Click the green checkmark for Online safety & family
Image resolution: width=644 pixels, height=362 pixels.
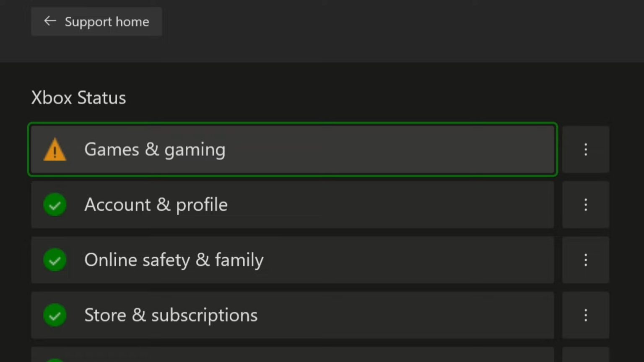pyautogui.click(x=55, y=260)
